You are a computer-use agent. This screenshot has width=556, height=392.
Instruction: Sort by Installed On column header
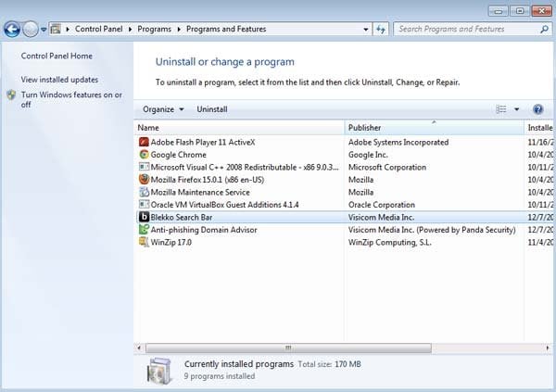(x=540, y=128)
